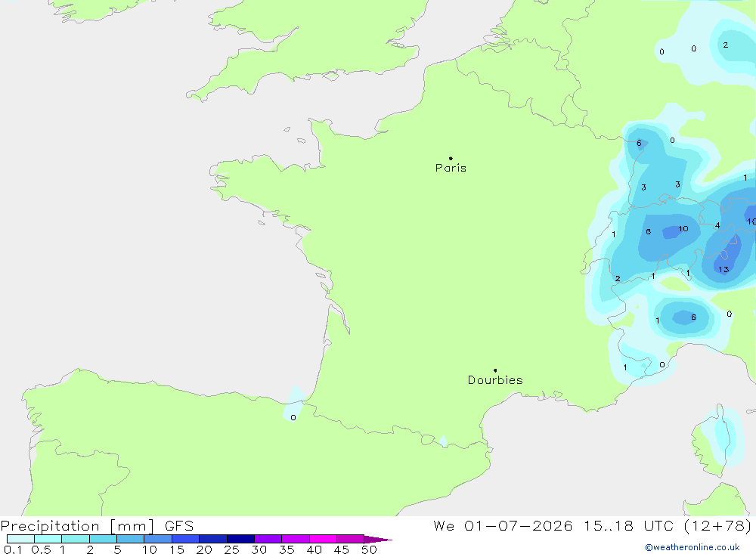Click the 13 precipitation value on the map

pos(723,270)
